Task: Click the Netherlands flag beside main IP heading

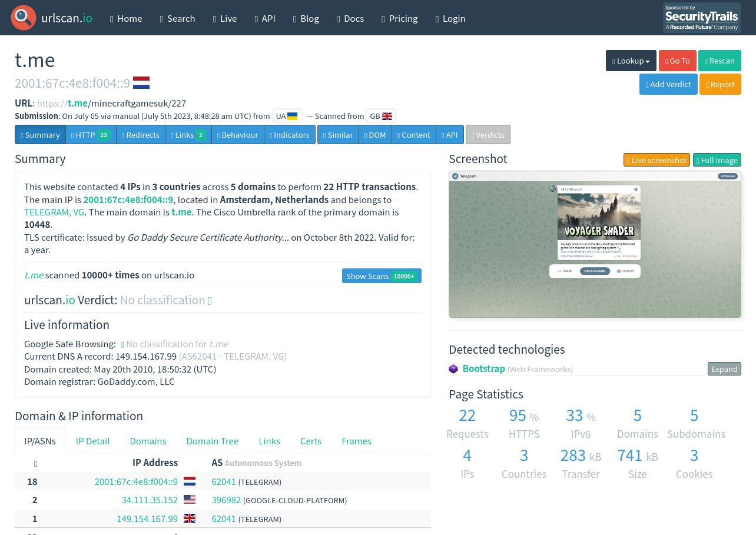Action: tap(141, 83)
